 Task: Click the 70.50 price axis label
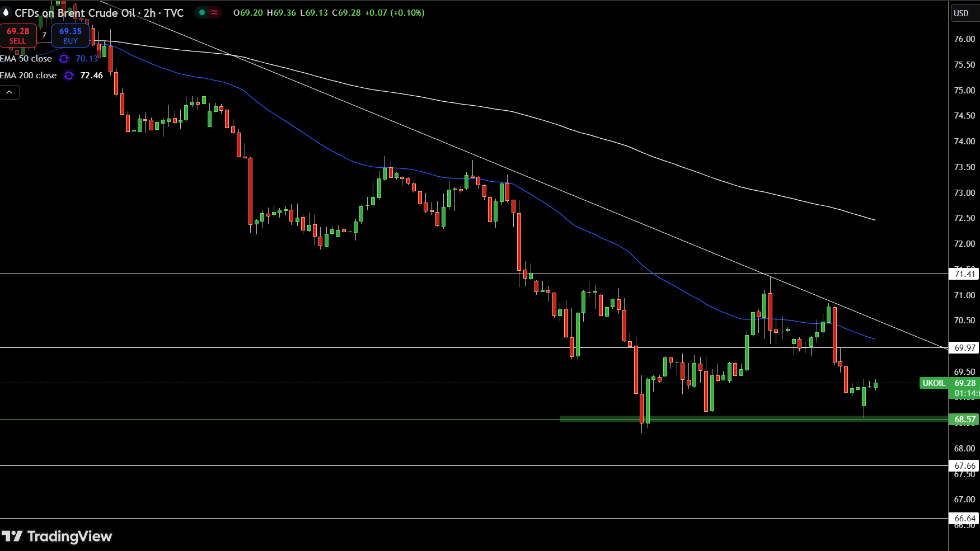pyautogui.click(x=964, y=320)
